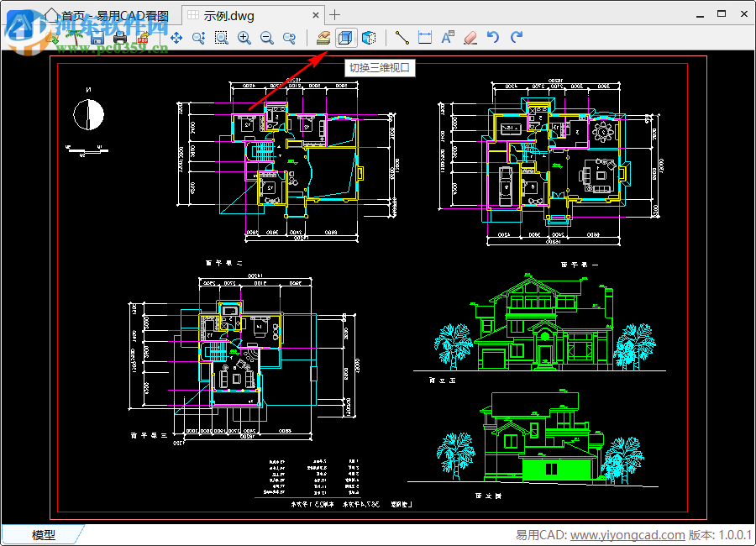Close the 示例.dwg tab
756x546 pixels.
click(x=316, y=15)
